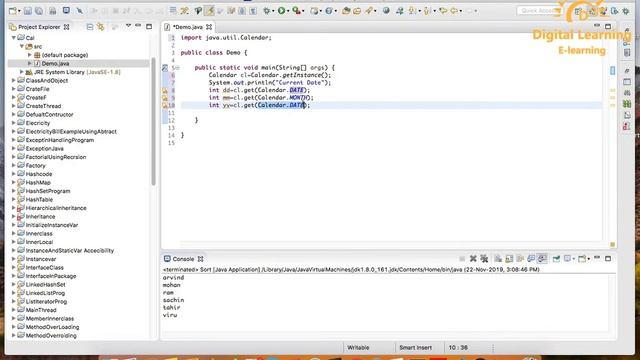
Task: Toggle Pin Console icon
Action: click(x=556, y=259)
